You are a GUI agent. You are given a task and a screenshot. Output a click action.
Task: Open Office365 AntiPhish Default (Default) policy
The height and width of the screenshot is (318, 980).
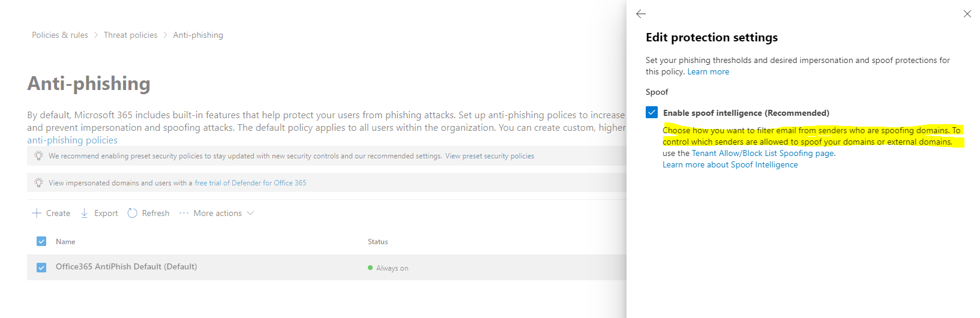[126, 266]
